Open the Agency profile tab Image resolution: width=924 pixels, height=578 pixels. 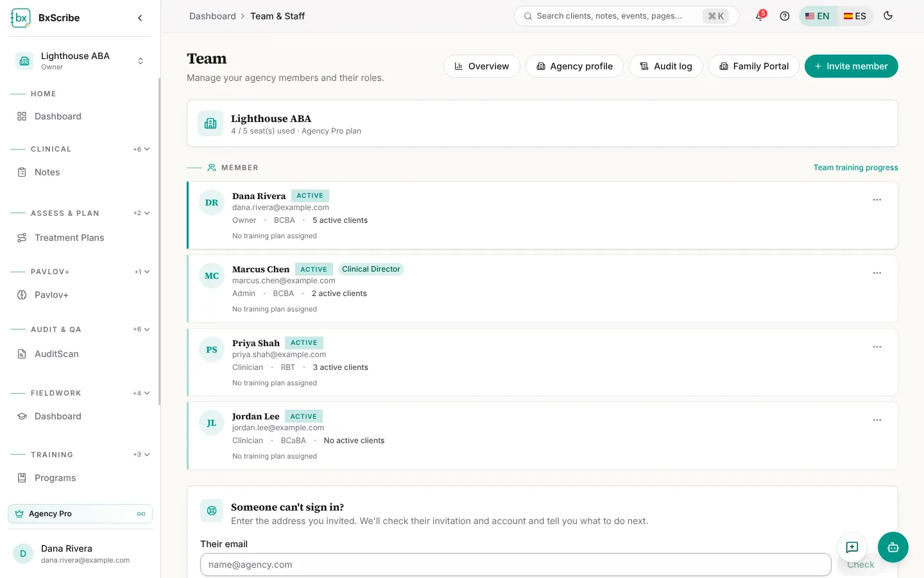(574, 66)
